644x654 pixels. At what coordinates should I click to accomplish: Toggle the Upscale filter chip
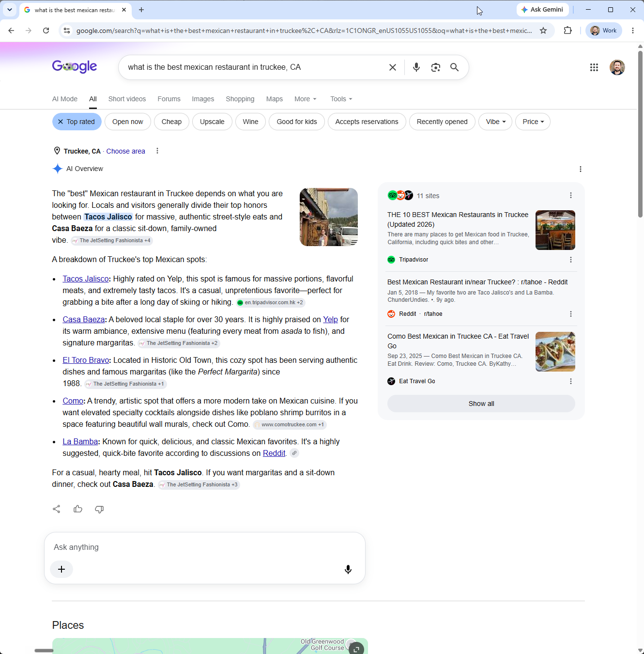click(x=212, y=122)
